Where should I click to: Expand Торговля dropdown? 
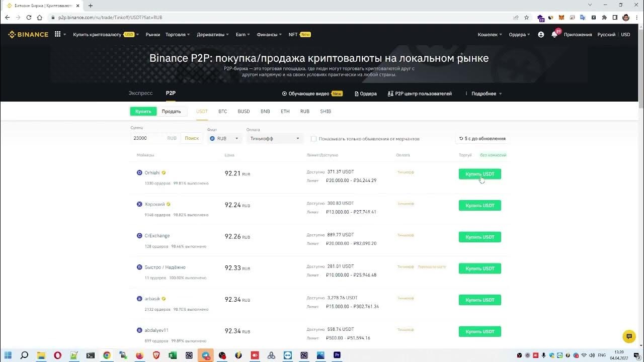tap(178, 35)
